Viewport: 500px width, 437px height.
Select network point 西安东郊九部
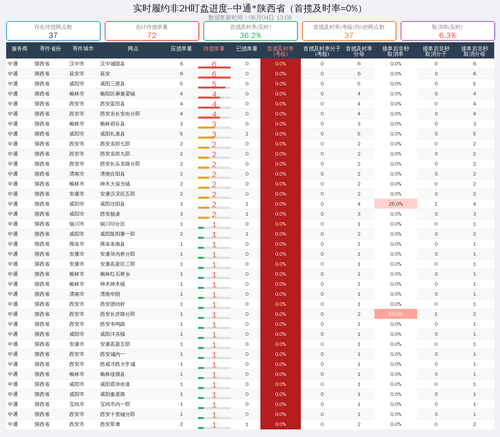(x=115, y=154)
